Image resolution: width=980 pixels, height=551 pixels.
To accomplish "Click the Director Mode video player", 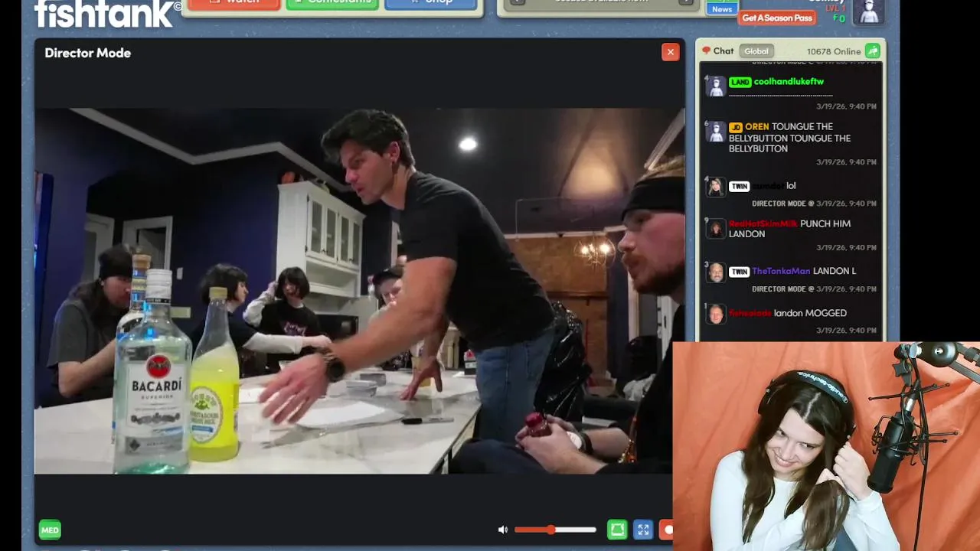I will click(x=360, y=291).
